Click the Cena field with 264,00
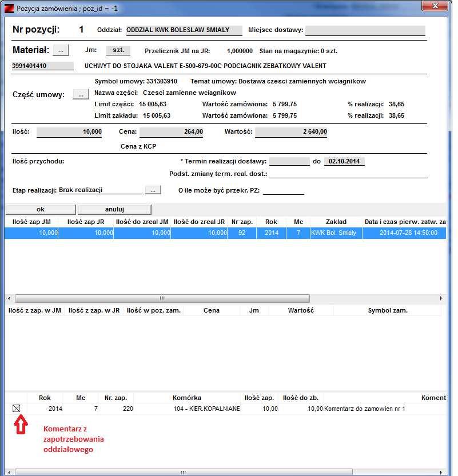 (x=172, y=132)
